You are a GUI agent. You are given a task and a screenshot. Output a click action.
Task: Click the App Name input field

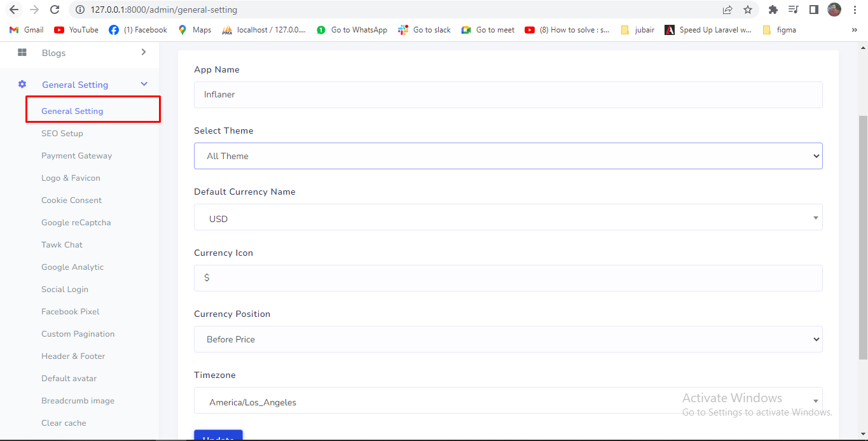click(x=507, y=95)
